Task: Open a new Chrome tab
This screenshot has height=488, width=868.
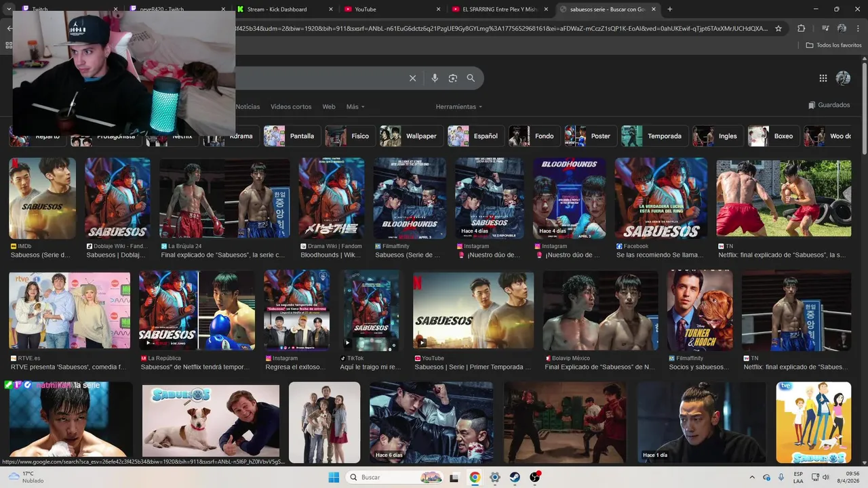Action: (x=670, y=9)
